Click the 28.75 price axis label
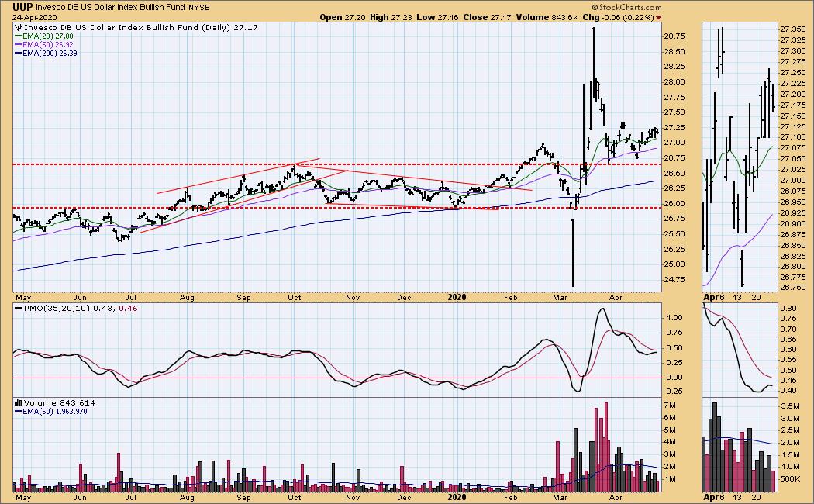Viewport: 814px width, 504px height. 674,36
